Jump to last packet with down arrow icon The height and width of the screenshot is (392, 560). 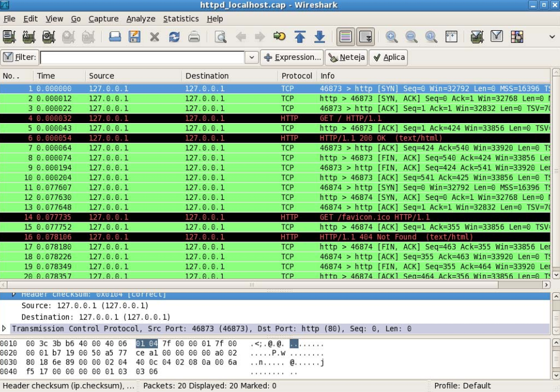(x=320, y=38)
